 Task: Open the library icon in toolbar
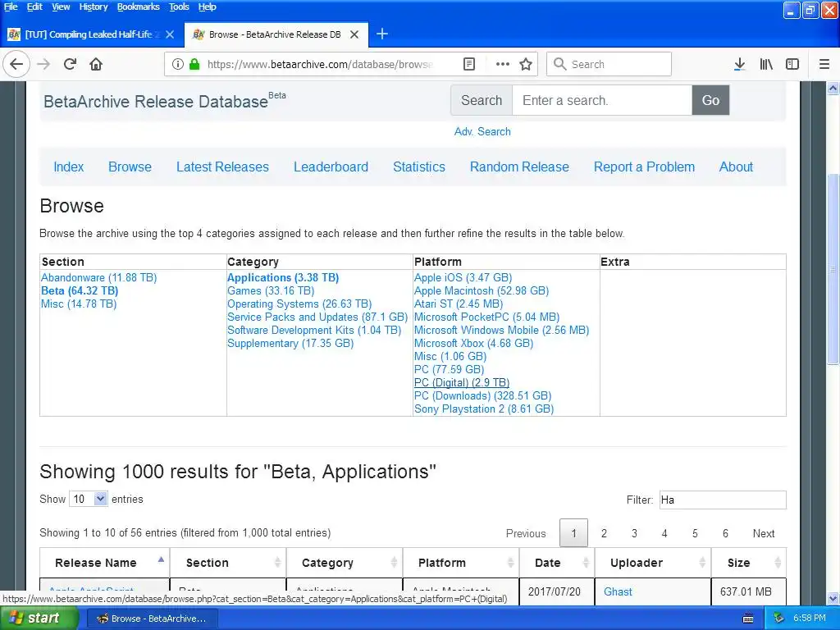[x=766, y=64]
